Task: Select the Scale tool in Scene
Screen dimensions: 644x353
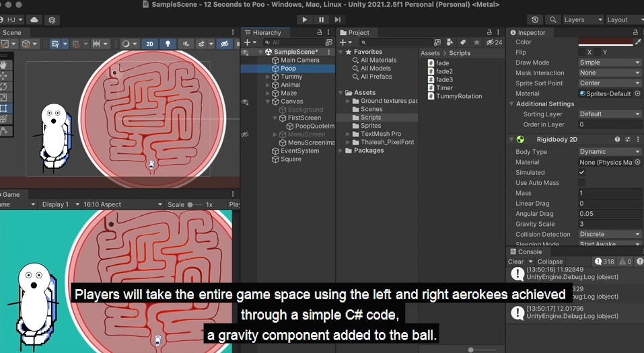Action: [3, 97]
